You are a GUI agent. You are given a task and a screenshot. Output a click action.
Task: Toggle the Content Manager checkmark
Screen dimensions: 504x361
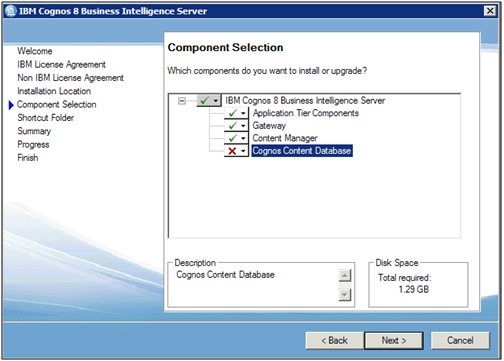tap(232, 138)
